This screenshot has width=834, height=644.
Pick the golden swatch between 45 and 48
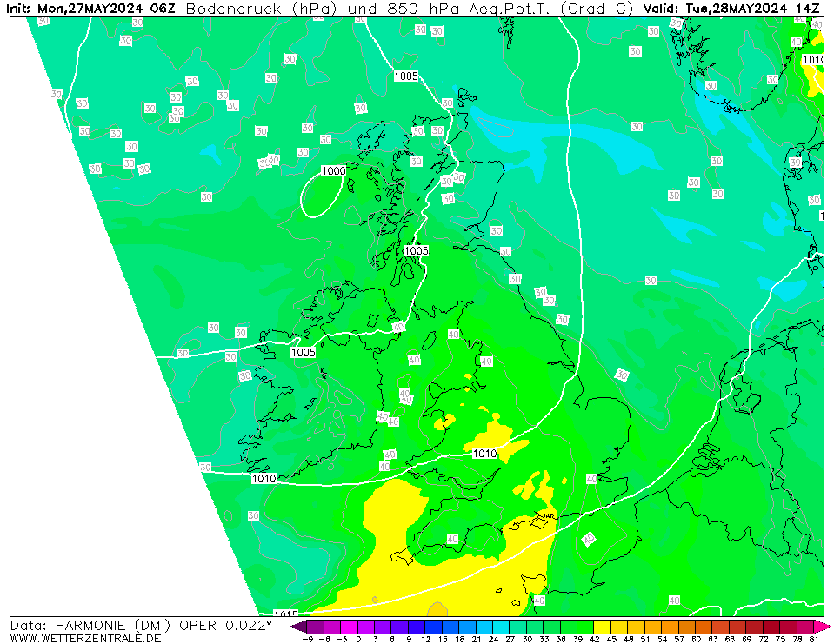pos(619,627)
